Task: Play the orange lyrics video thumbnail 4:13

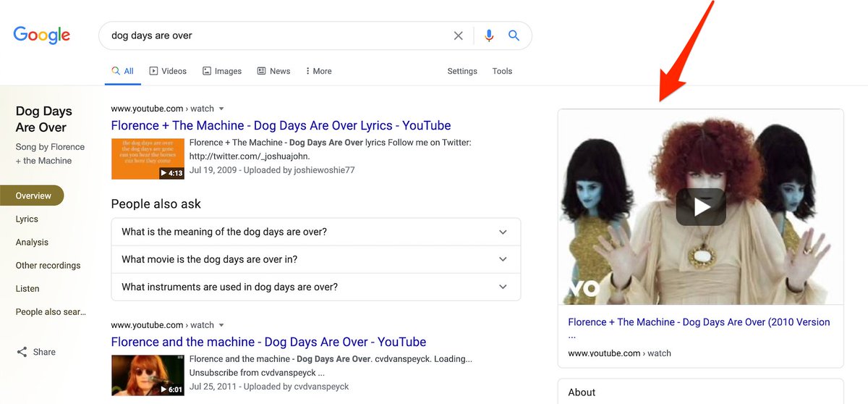Action: tap(148, 159)
